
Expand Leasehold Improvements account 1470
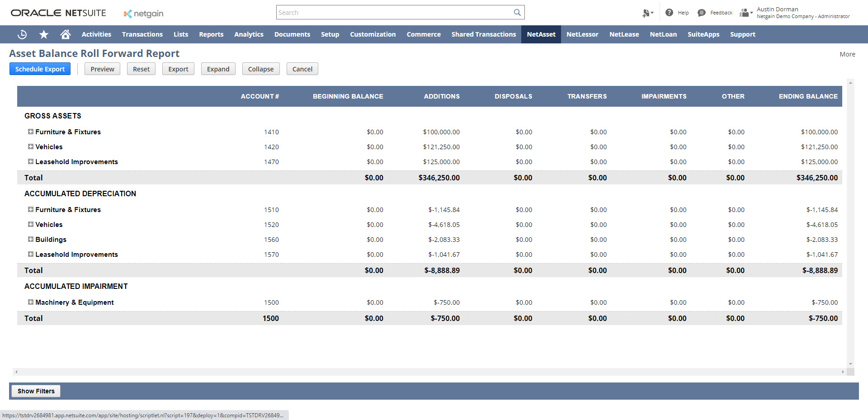click(x=31, y=161)
